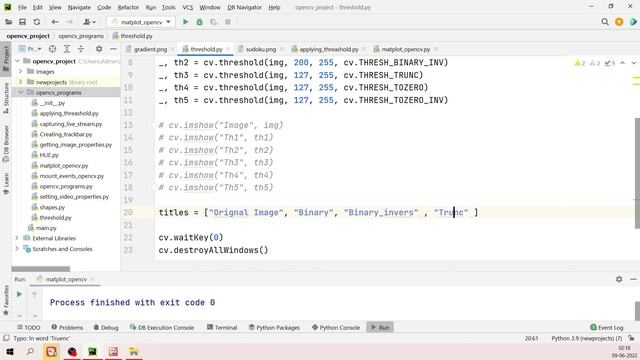Click the run with coverage icon

click(213, 22)
